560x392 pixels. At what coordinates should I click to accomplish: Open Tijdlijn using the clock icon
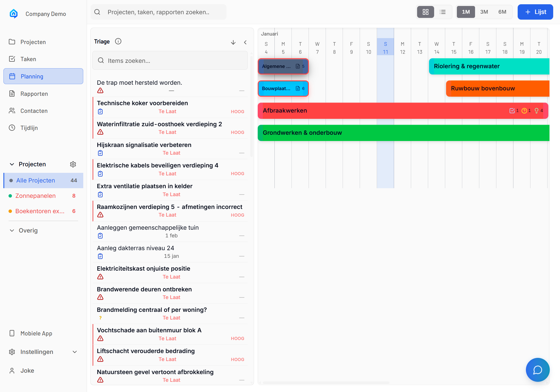coord(12,128)
